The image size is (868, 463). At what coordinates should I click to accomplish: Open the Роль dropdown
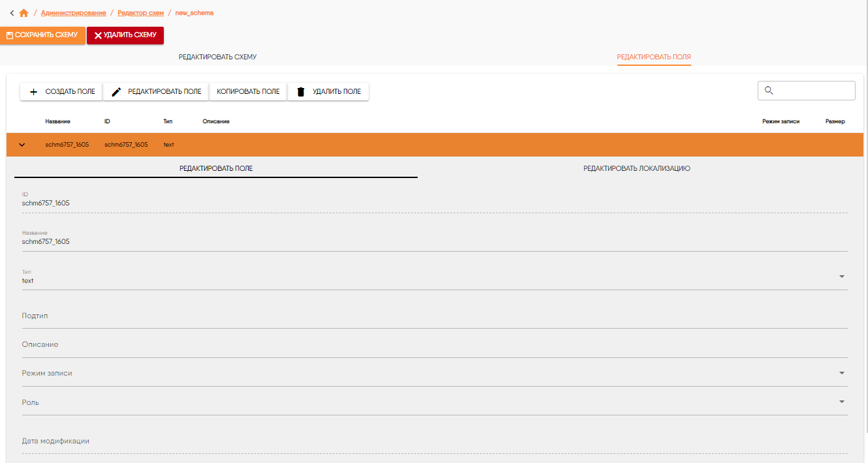(435, 402)
